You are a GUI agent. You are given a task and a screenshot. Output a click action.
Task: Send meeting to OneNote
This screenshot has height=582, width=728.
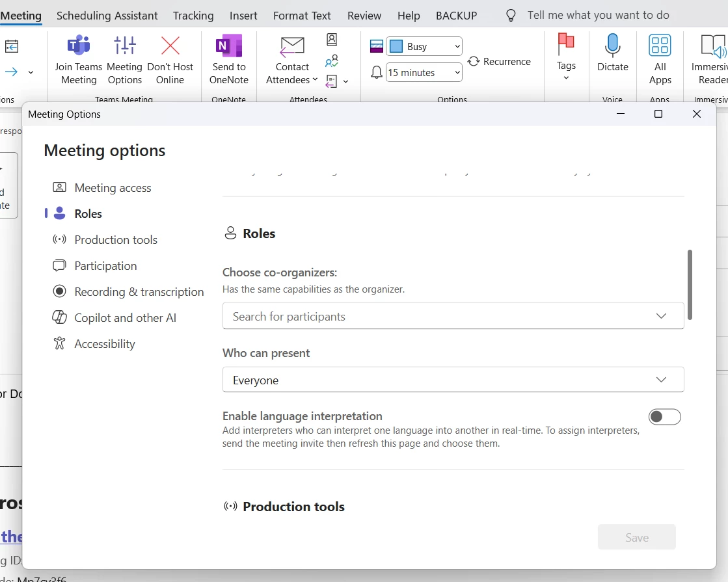(x=229, y=60)
